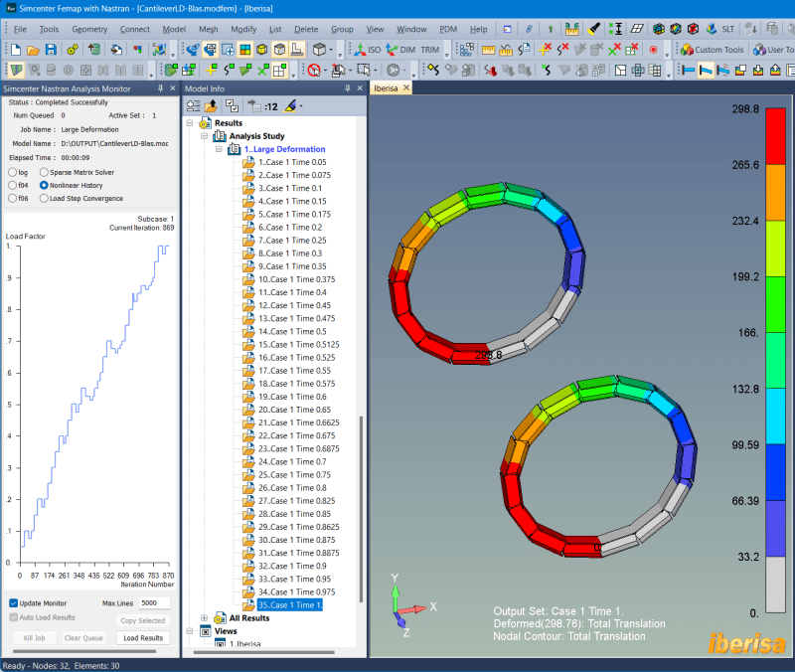The image size is (795, 672).
Task: Click the delete point yellow-cross icon
Action: [x=545, y=50]
